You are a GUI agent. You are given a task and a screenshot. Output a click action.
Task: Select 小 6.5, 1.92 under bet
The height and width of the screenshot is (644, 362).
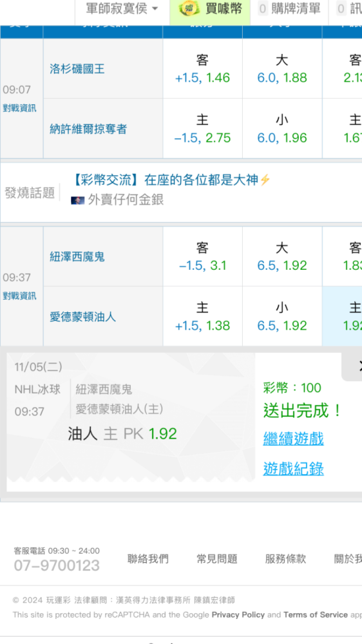click(282, 316)
